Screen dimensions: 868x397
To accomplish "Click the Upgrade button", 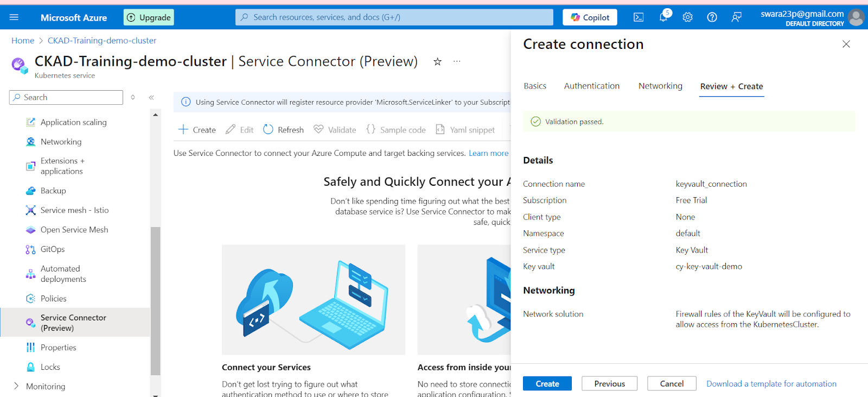I will [x=149, y=17].
